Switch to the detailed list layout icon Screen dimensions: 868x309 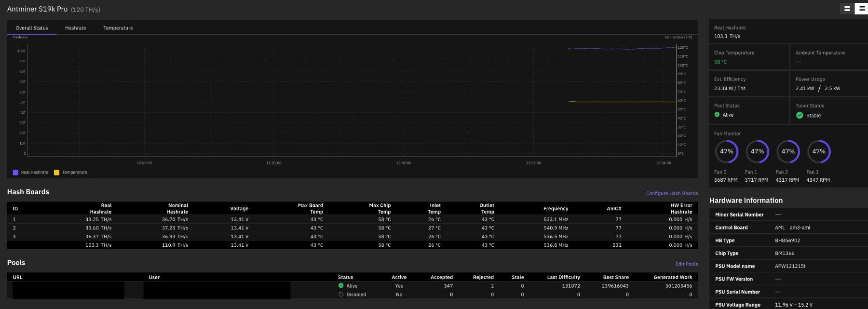[861, 9]
